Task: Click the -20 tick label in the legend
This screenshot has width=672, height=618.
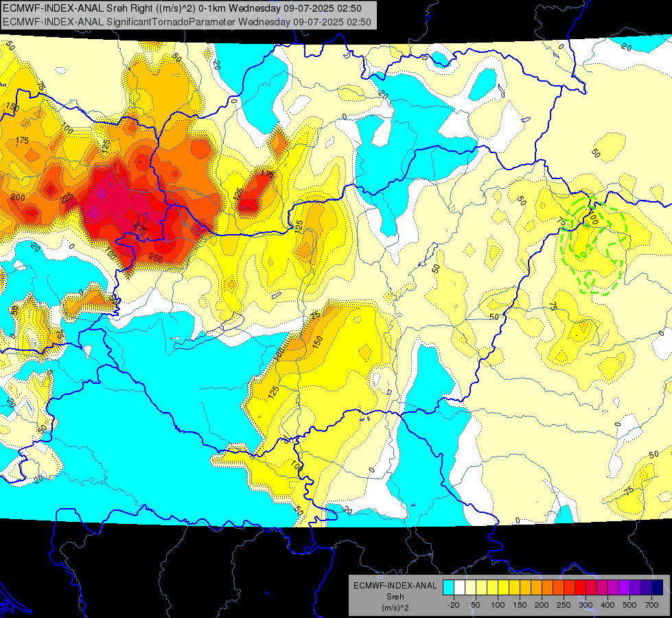Action: (x=454, y=605)
